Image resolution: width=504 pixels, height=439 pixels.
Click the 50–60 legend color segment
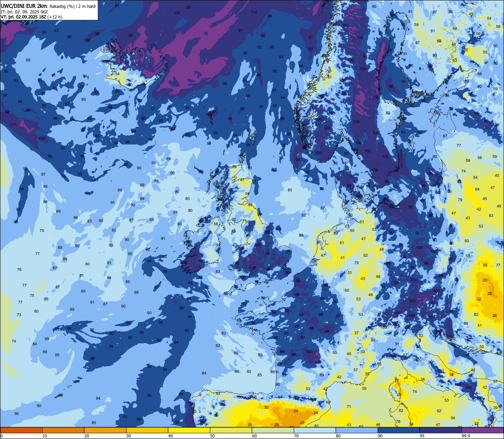[231, 430]
